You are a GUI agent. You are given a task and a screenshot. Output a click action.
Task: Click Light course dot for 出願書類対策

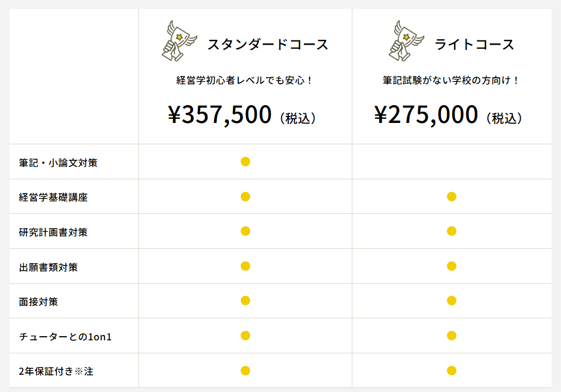click(x=452, y=266)
